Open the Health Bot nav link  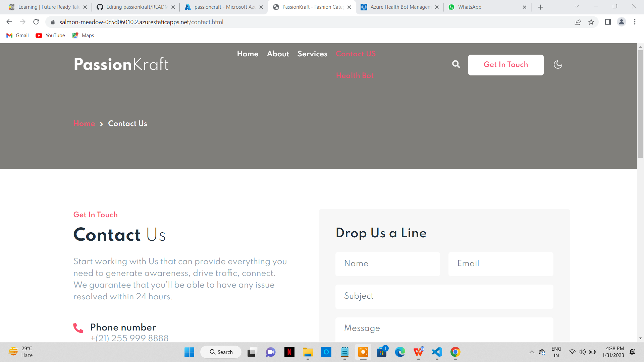pyautogui.click(x=355, y=76)
